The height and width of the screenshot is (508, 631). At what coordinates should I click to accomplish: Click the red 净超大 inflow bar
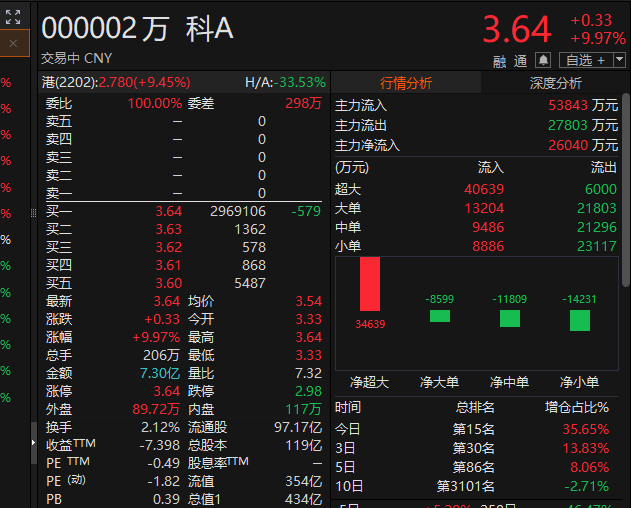[x=370, y=284]
